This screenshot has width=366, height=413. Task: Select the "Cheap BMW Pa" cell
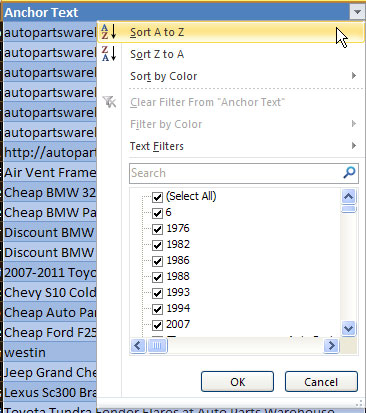tap(50, 213)
